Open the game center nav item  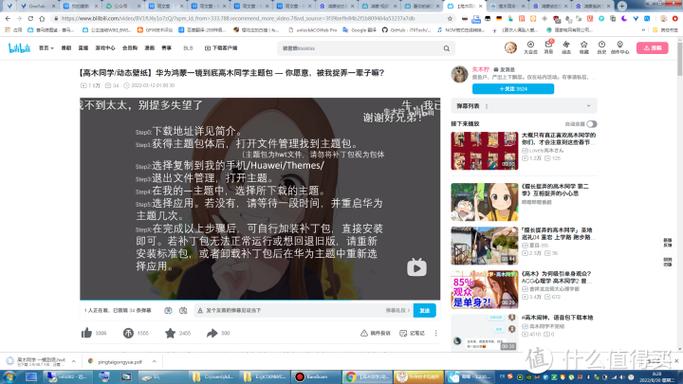point(105,48)
